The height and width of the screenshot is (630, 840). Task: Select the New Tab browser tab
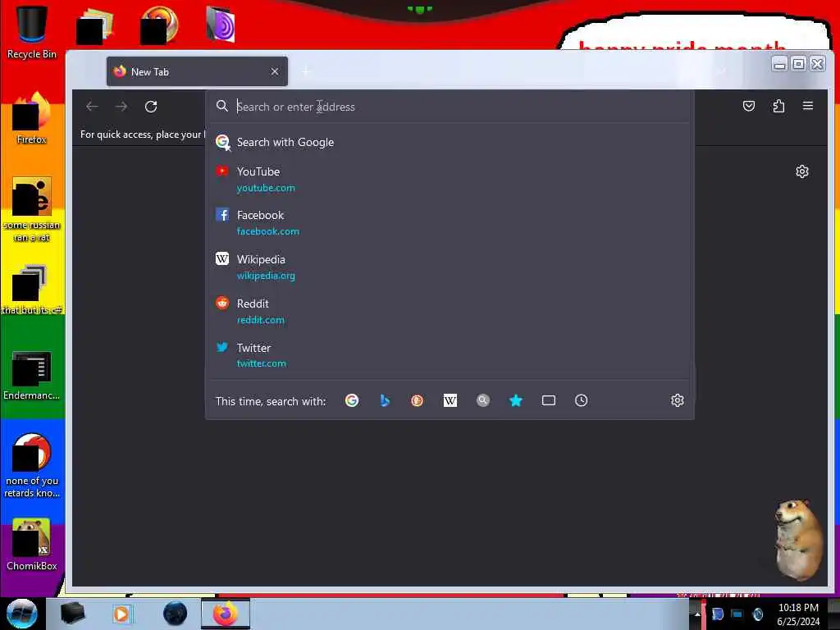(197, 72)
